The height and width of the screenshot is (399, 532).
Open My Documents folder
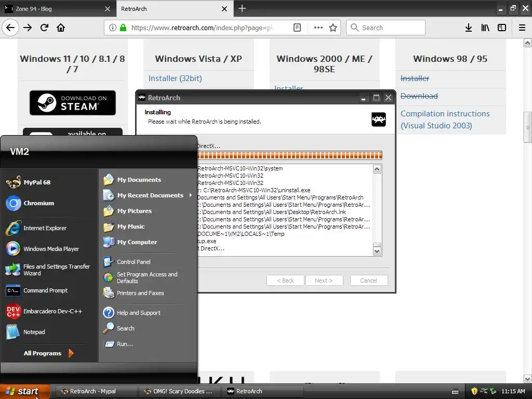[147, 179]
